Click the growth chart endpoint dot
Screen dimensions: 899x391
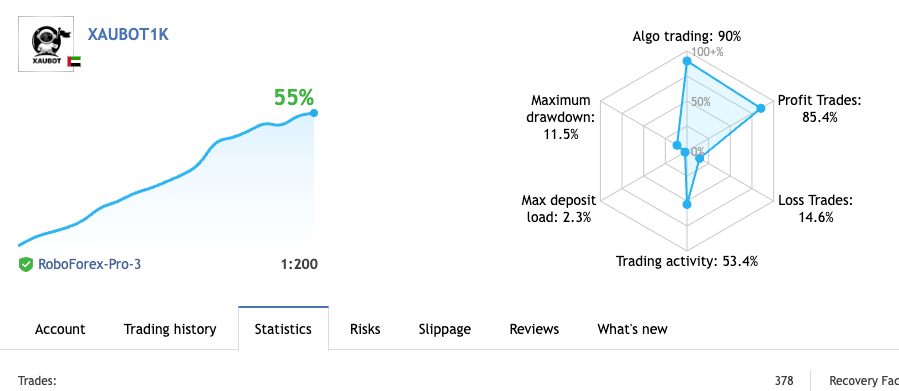[314, 113]
